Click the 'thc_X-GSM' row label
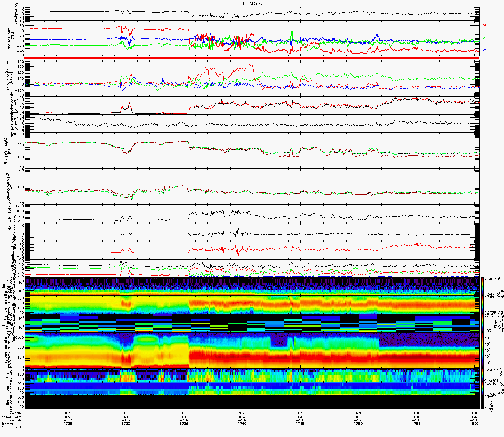The image size is (504, 437). (x=11, y=413)
